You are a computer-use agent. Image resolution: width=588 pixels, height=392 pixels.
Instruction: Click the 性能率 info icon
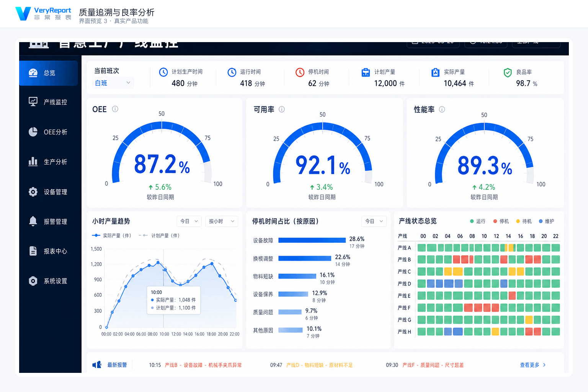(x=442, y=109)
